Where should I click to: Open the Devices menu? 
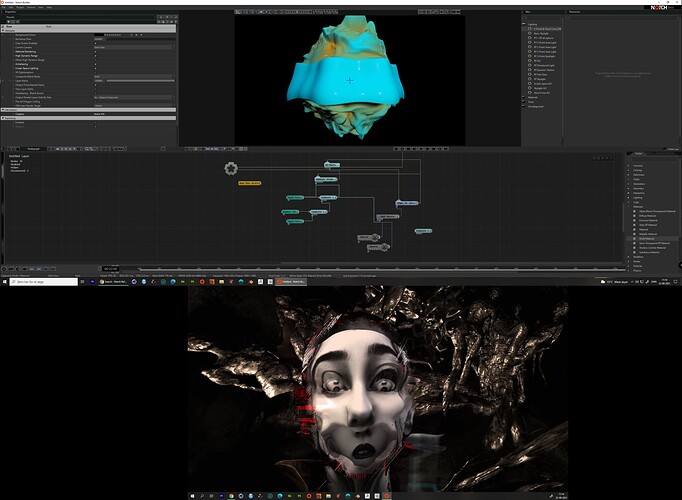click(x=31, y=7)
